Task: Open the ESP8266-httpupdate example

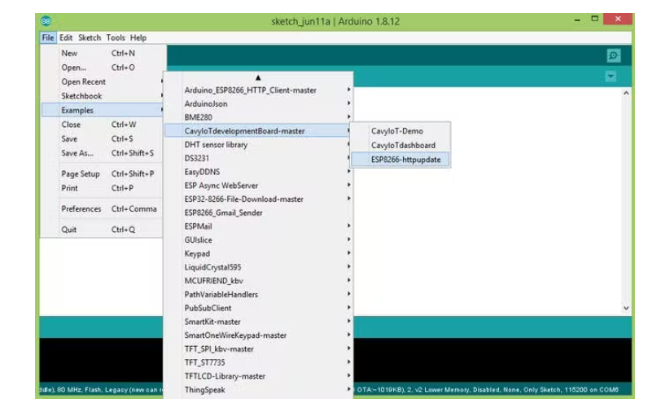Action: coord(400,159)
